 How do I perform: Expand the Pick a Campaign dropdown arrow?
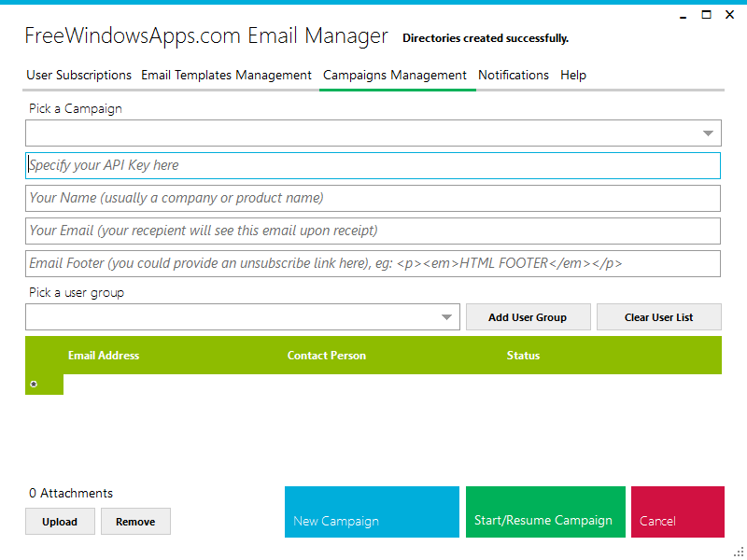point(708,133)
